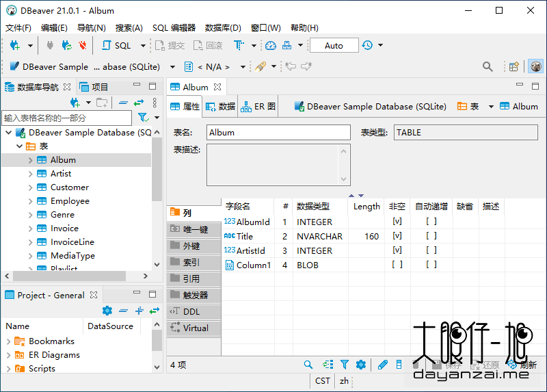This screenshot has width=547, height=392.
Task: Click the red disconnect plug icon
Action: [83, 45]
